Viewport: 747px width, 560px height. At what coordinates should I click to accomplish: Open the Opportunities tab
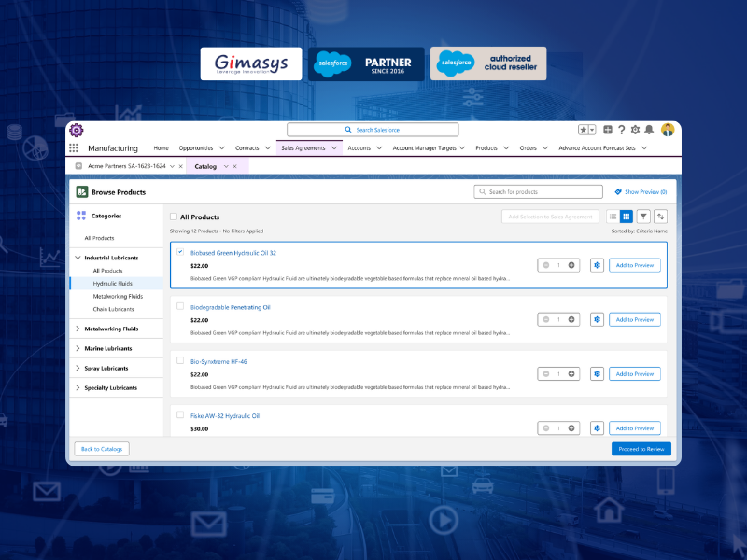pos(196,148)
